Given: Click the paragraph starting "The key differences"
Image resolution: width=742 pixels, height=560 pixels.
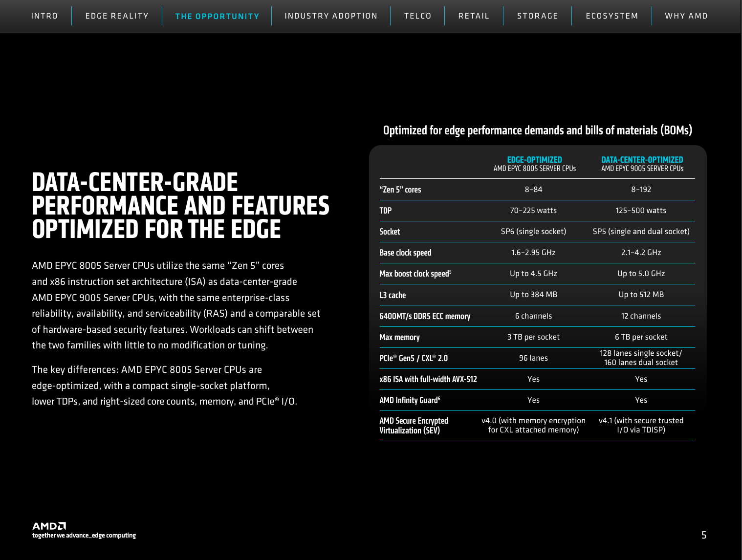Looking at the screenshot, I should tap(164, 386).
